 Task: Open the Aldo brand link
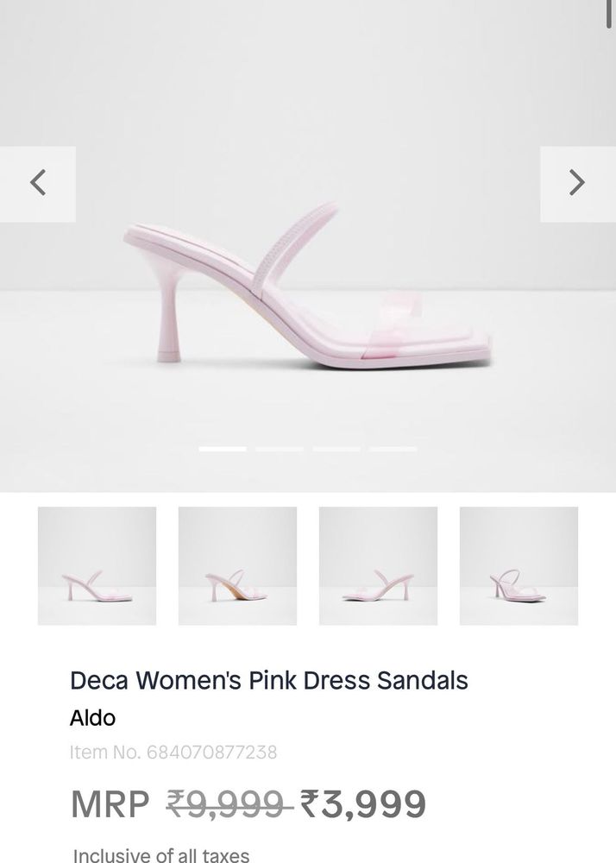click(92, 718)
